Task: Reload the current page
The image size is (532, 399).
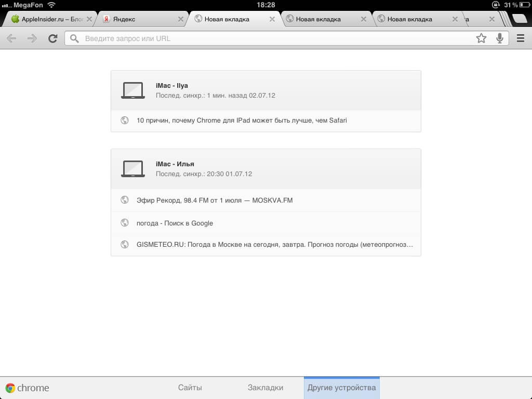Action: (x=52, y=38)
